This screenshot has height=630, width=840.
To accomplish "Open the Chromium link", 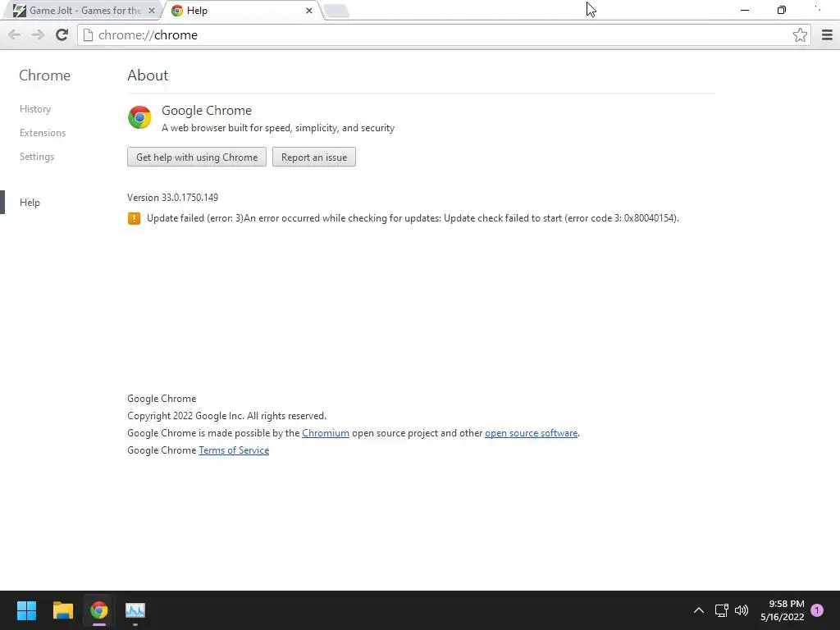I will click(326, 433).
